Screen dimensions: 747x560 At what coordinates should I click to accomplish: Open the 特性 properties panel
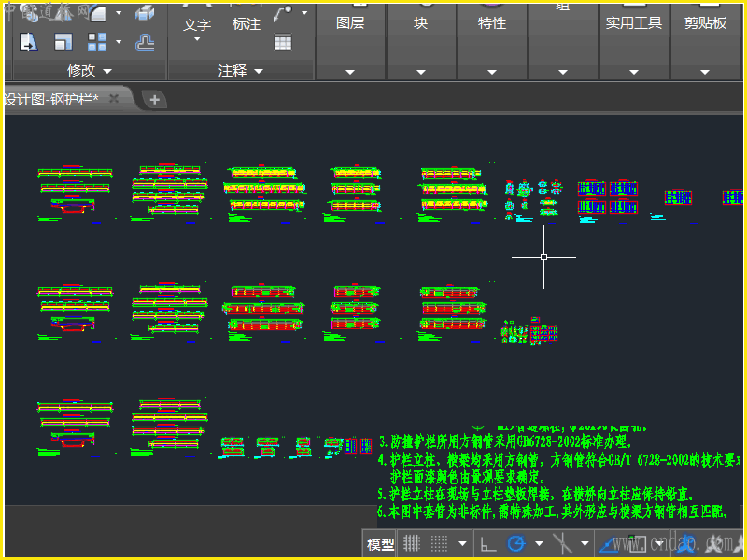pos(491,23)
